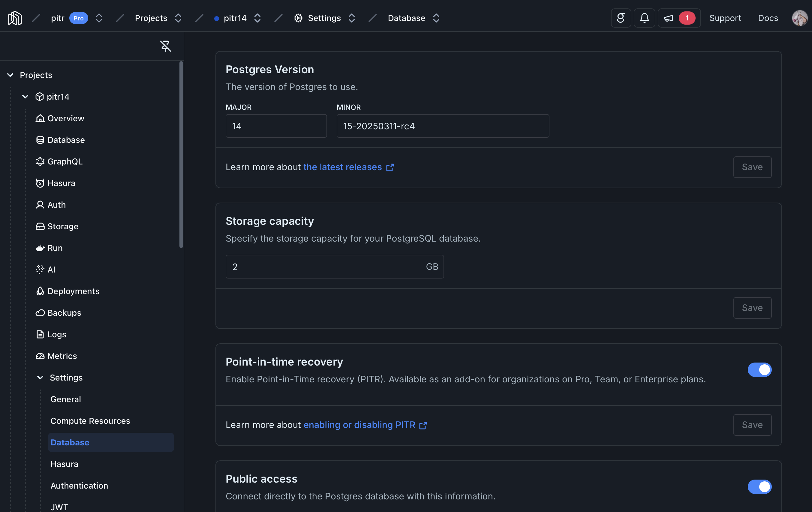
Task: Click Save in Storage capacity section
Action: (x=752, y=308)
